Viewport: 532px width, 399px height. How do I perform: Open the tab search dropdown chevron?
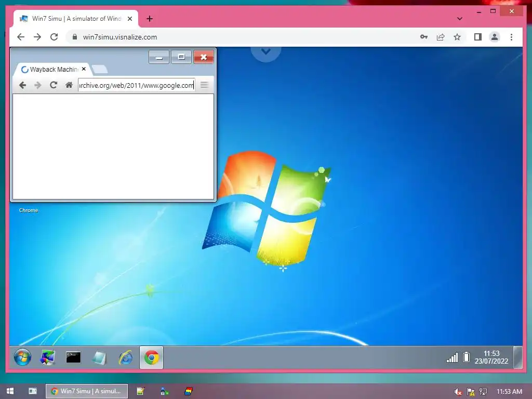pos(460,19)
